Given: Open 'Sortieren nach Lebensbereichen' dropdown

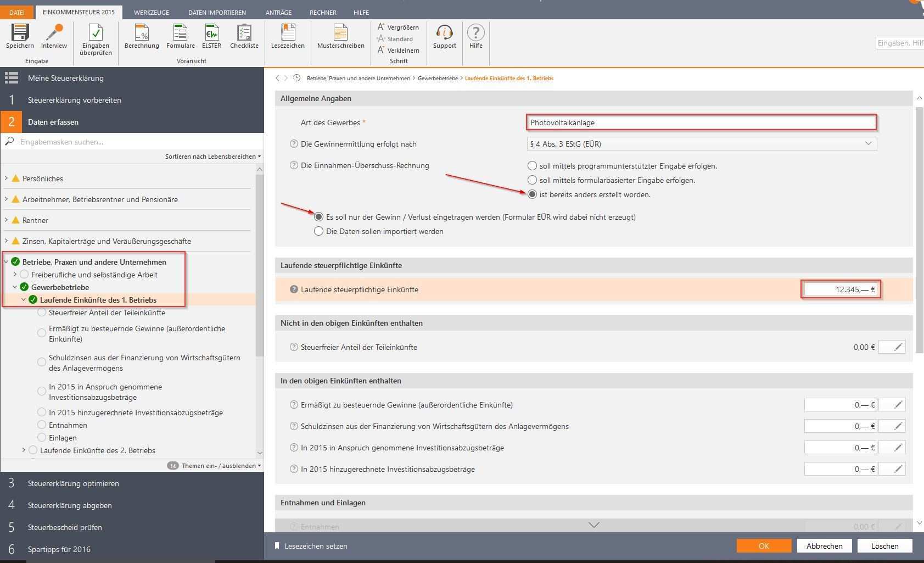Looking at the screenshot, I should [213, 157].
